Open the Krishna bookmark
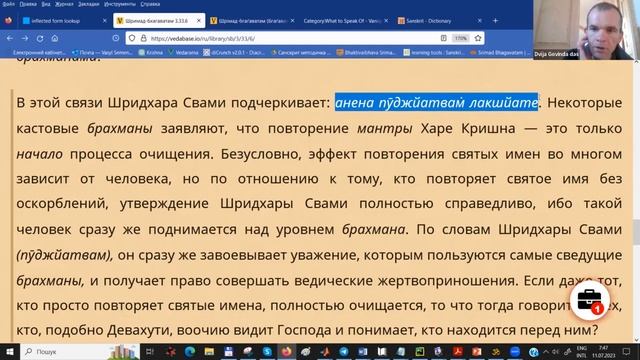Image resolution: width=640 pixels, height=360 pixels. 151,52
